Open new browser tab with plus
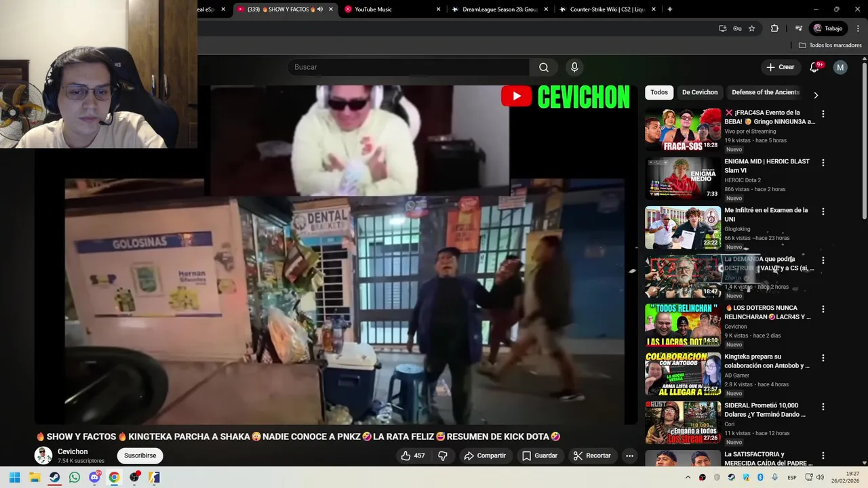The height and width of the screenshot is (488, 868). (x=670, y=9)
